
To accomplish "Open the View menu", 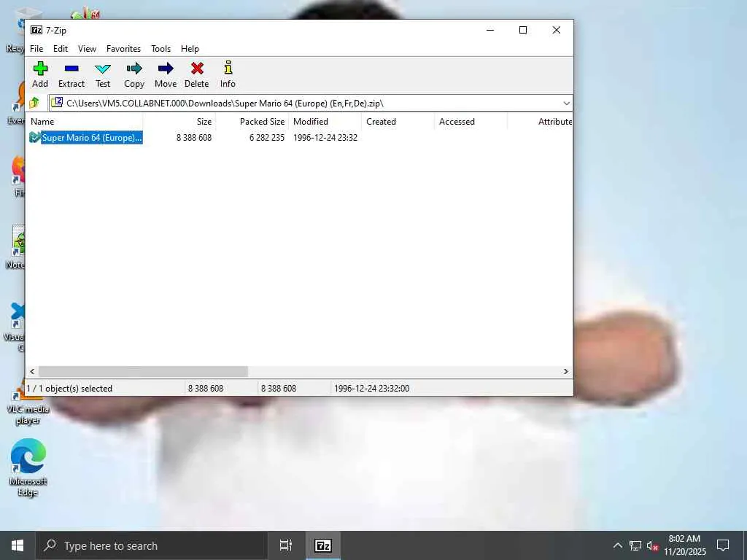I will click(x=88, y=49).
